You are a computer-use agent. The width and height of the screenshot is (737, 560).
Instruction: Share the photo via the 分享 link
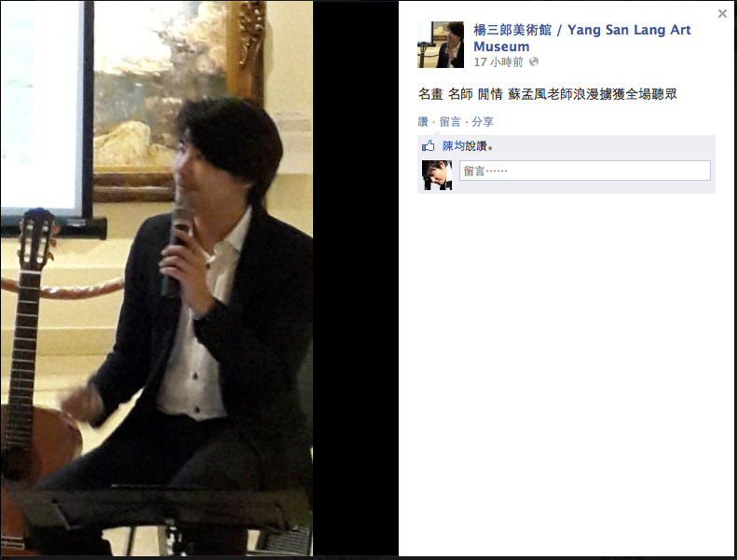pos(483,122)
